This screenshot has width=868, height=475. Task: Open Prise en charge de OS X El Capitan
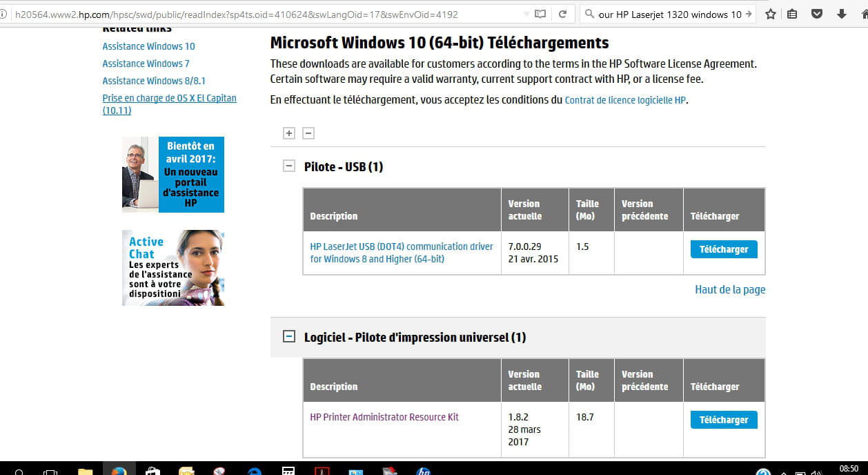point(169,104)
